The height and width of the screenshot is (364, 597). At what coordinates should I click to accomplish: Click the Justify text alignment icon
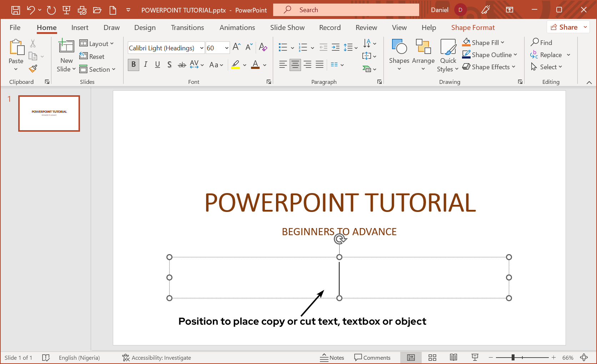click(320, 65)
